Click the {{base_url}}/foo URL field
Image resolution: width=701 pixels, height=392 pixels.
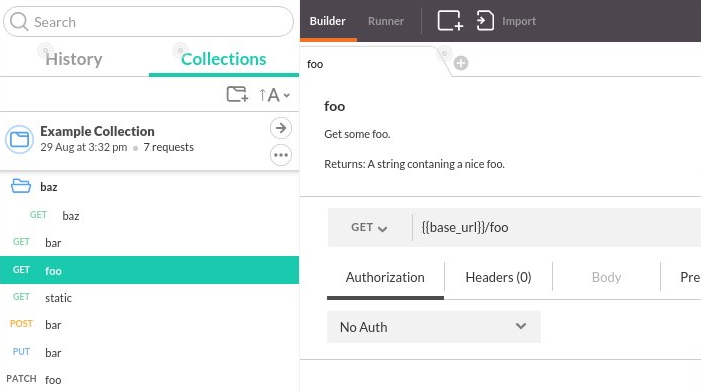[557, 228]
